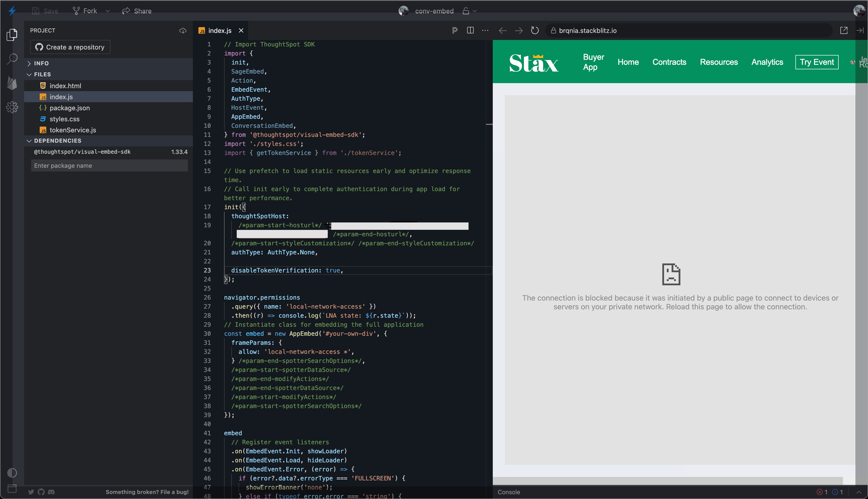Open the Firebase panel icon
The height and width of the screenshot is (499, 868).
coord(12,83)
